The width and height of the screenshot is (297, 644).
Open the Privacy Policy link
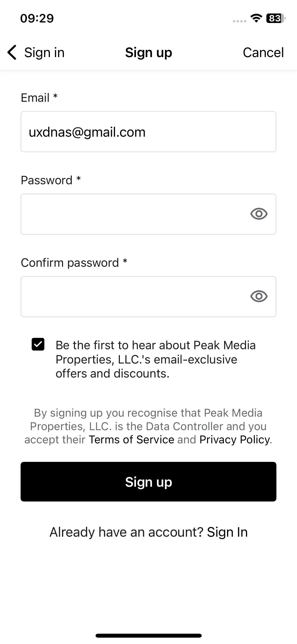[235, 440]
